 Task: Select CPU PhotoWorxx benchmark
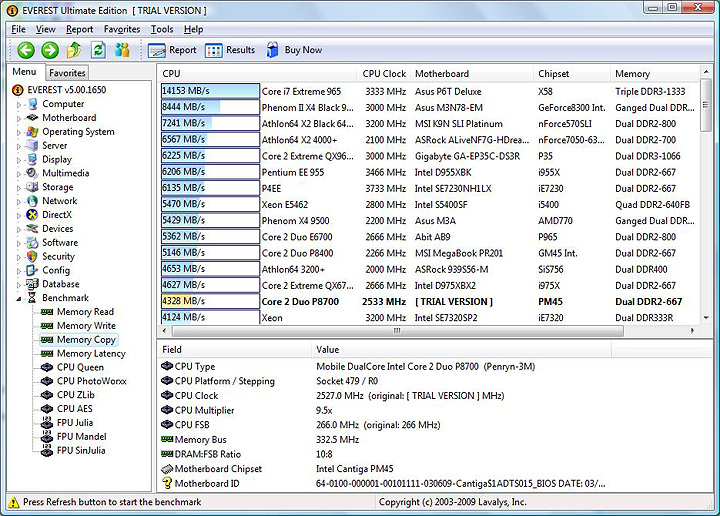91,381
